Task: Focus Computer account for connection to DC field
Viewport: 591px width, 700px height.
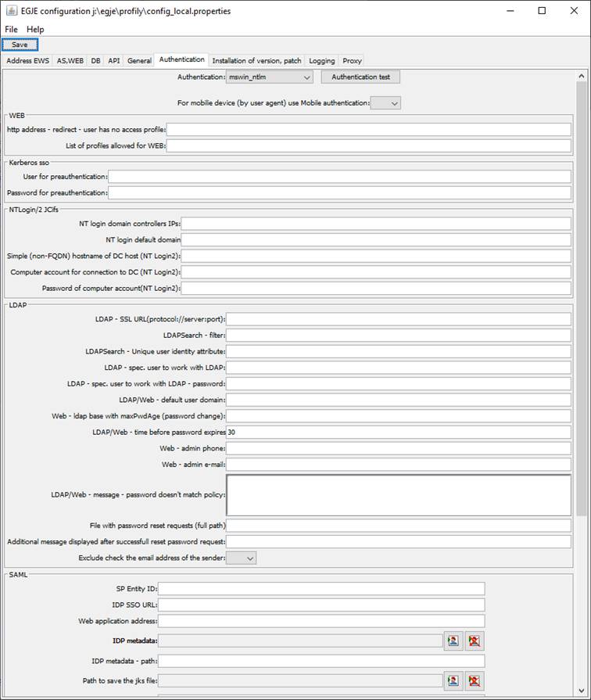Action: pyautogui.click(x=376, y=272)
